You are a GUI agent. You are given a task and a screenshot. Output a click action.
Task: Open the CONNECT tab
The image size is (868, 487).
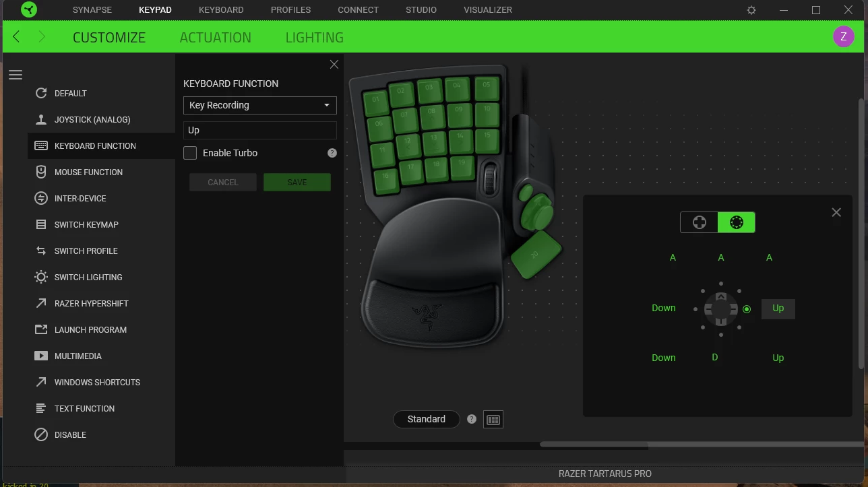click(358, 10)
